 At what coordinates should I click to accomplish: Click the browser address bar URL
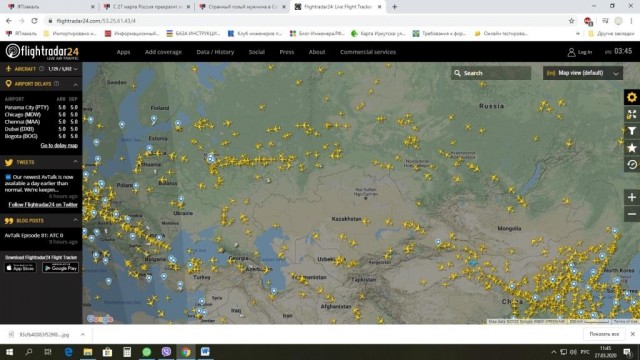tap(96, 21)
